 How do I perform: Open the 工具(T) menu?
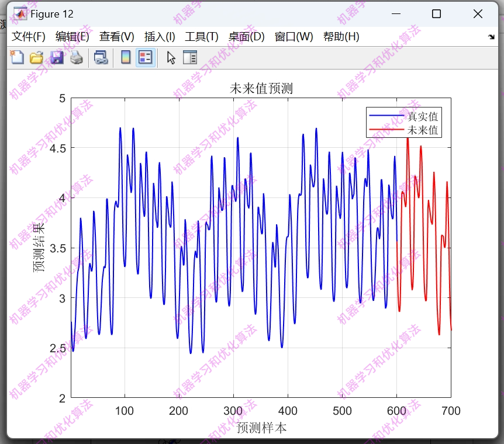click(202, 37)
